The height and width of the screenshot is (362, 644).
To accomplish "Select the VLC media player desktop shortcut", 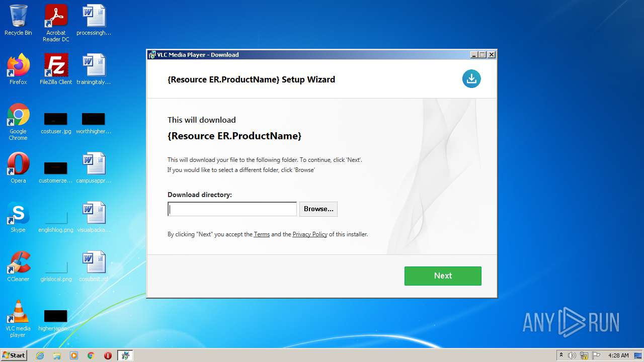I will point(18,319).
